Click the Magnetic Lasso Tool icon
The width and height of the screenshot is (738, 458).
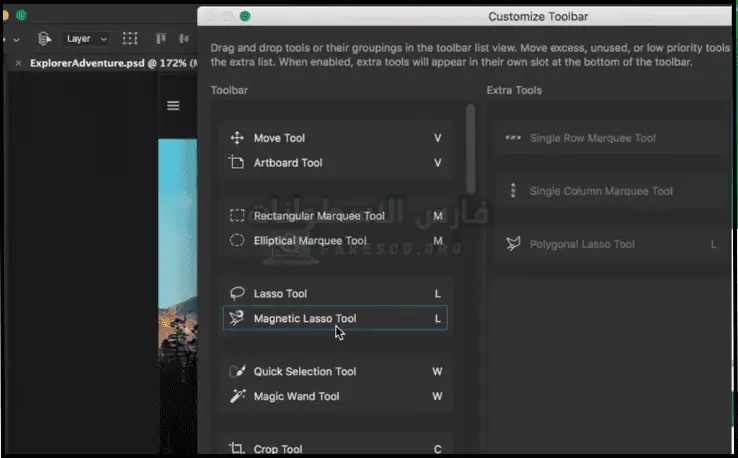tap(237, 319)
